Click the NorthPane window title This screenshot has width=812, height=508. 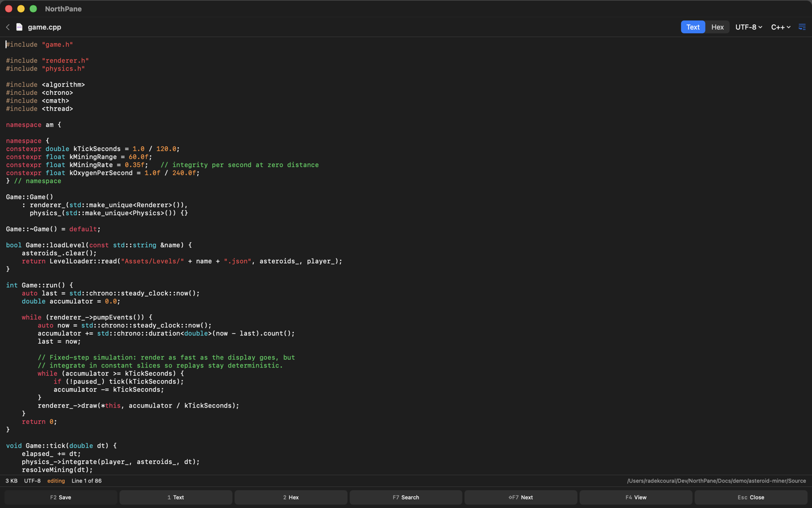(x=63, y=9)
